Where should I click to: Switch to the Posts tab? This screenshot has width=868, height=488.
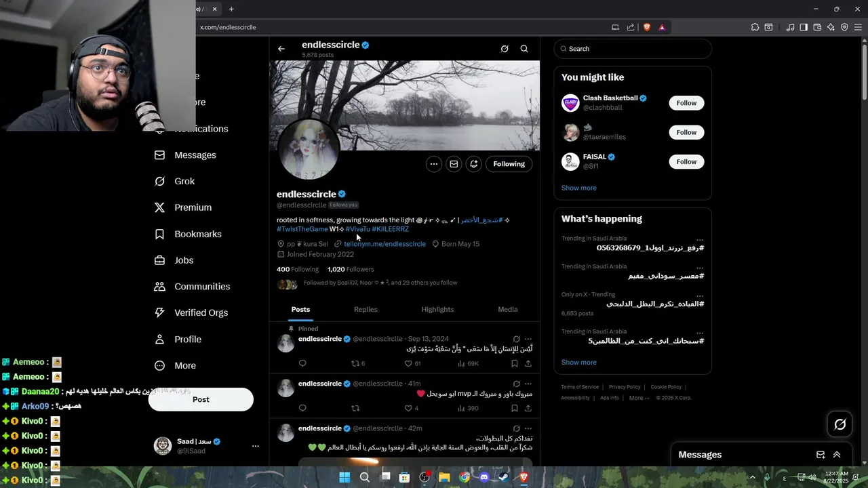click(x=300, y=309)
